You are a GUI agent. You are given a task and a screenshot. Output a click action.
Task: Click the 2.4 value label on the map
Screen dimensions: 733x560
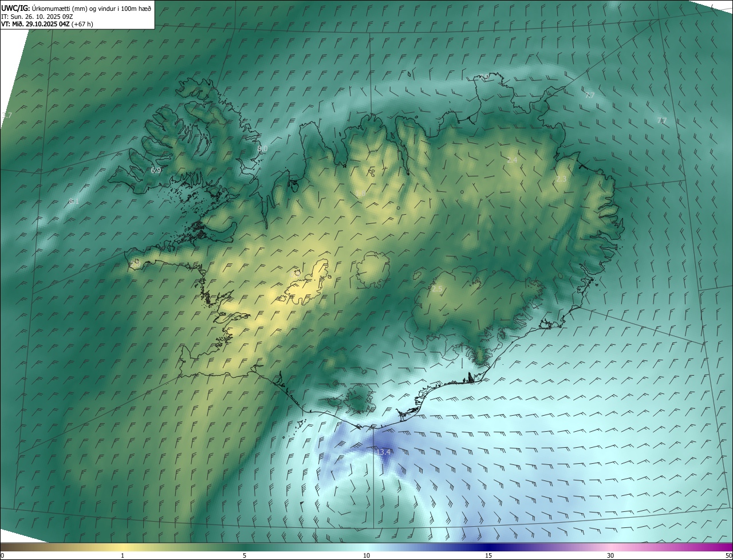[512, 160]
